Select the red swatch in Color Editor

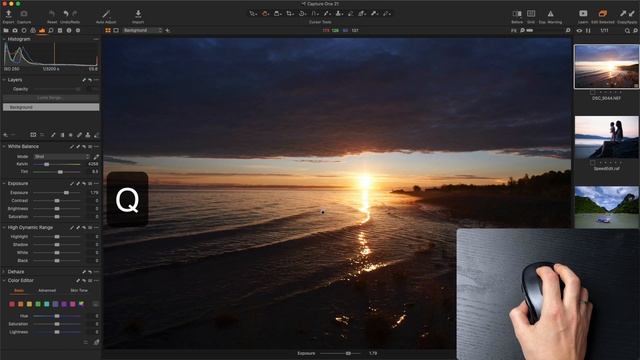pyautogui.click(x=12, y=304)
